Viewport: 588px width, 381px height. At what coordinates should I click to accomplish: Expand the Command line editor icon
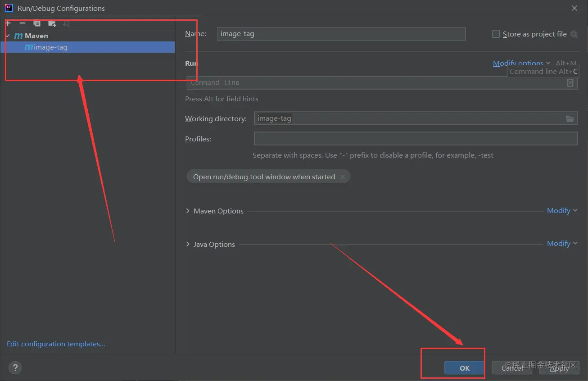click(x=570, y=83)
